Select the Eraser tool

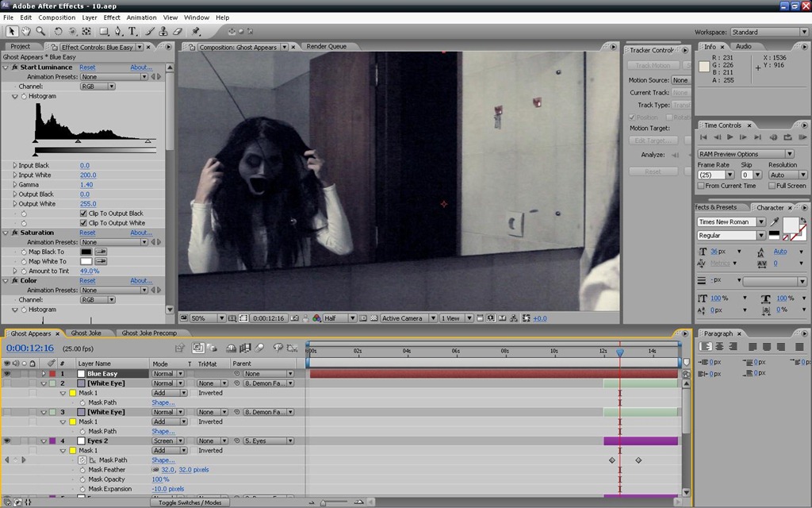[x=178, y=32]
